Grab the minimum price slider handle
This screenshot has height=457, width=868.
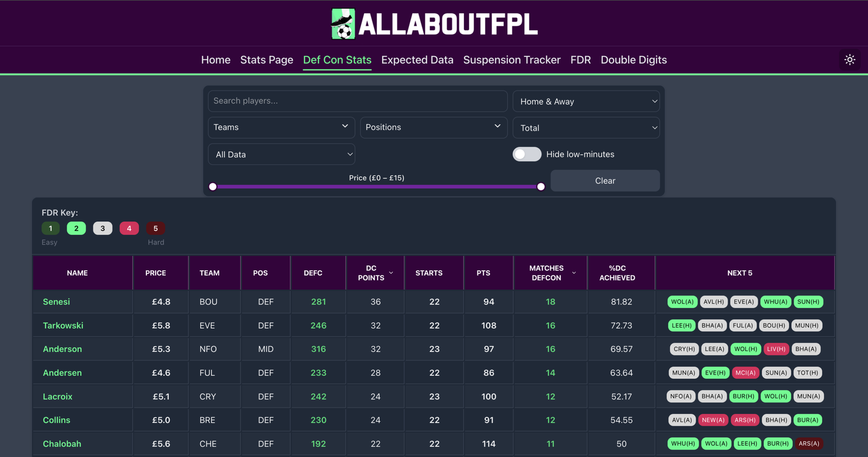point(213,186)
